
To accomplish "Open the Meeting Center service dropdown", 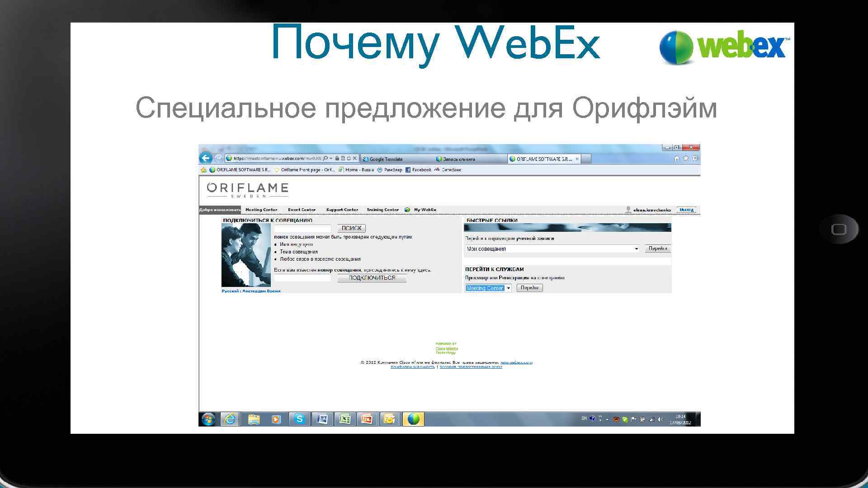I will [x=488, y=288].
